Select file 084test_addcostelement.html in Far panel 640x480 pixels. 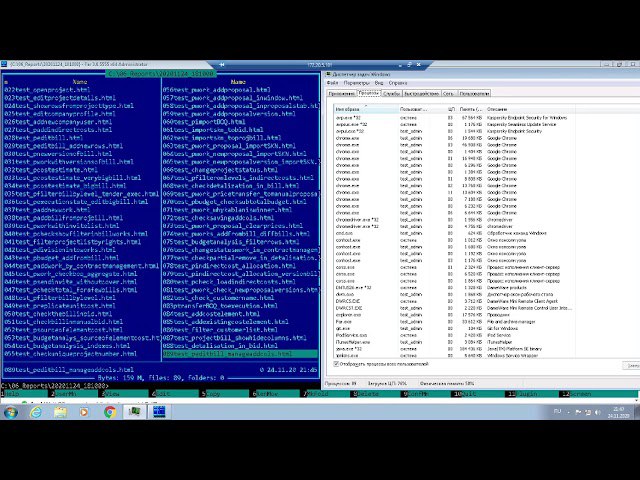[211, 314]
